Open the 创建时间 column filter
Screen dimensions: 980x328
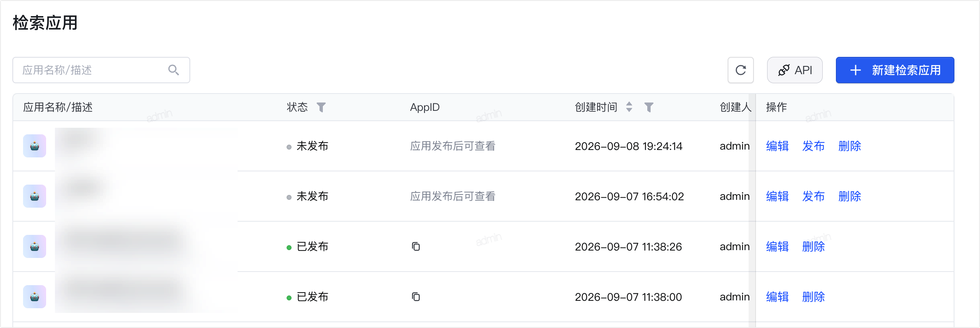[649, 107]
